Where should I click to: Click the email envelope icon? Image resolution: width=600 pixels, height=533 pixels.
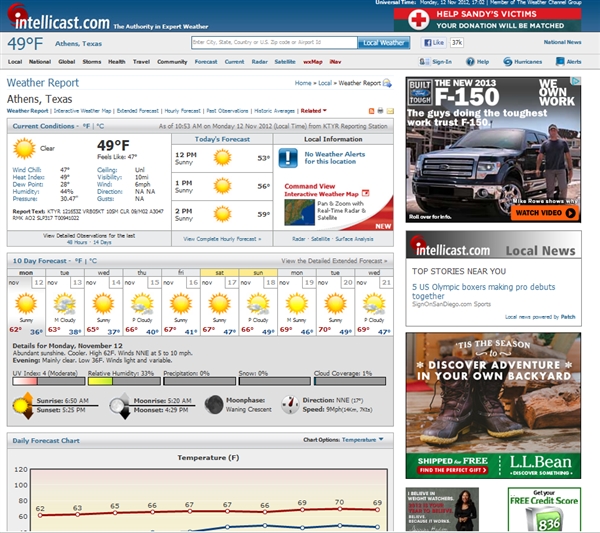tap(390, 111)
